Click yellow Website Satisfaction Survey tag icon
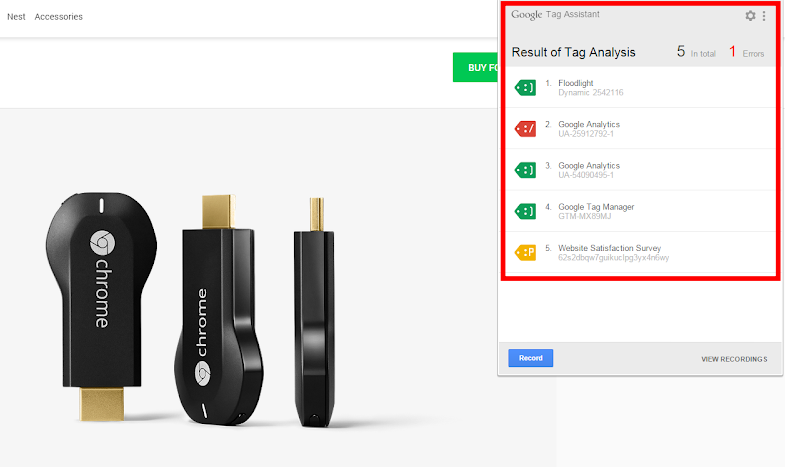785x467 pixels. [x=525, y=253]
